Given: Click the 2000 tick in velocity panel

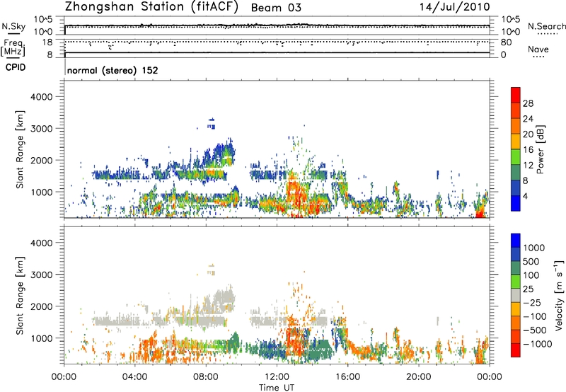Looking at the screenshot, I should pos(41,306).
